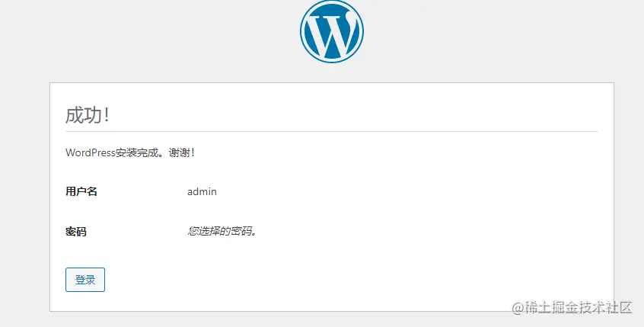
Task: Click the WordPress logo at top
Action: (x=332, y=31)
